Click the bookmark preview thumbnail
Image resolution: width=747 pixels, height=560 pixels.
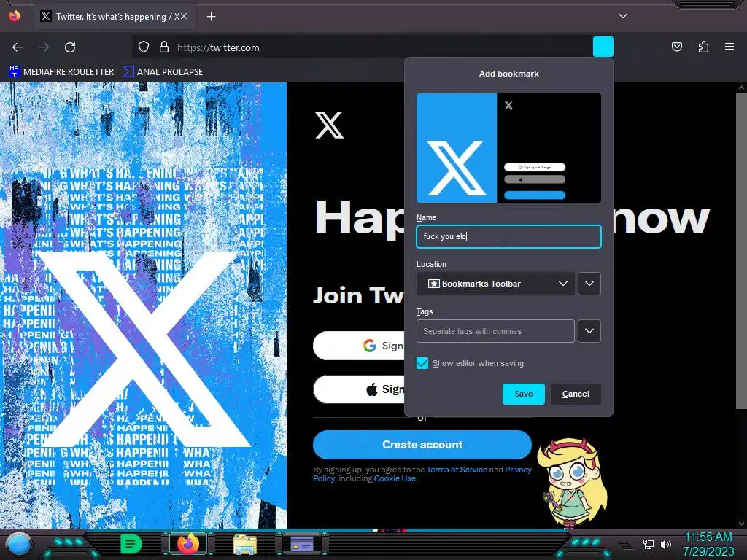(x=508, y=148)
